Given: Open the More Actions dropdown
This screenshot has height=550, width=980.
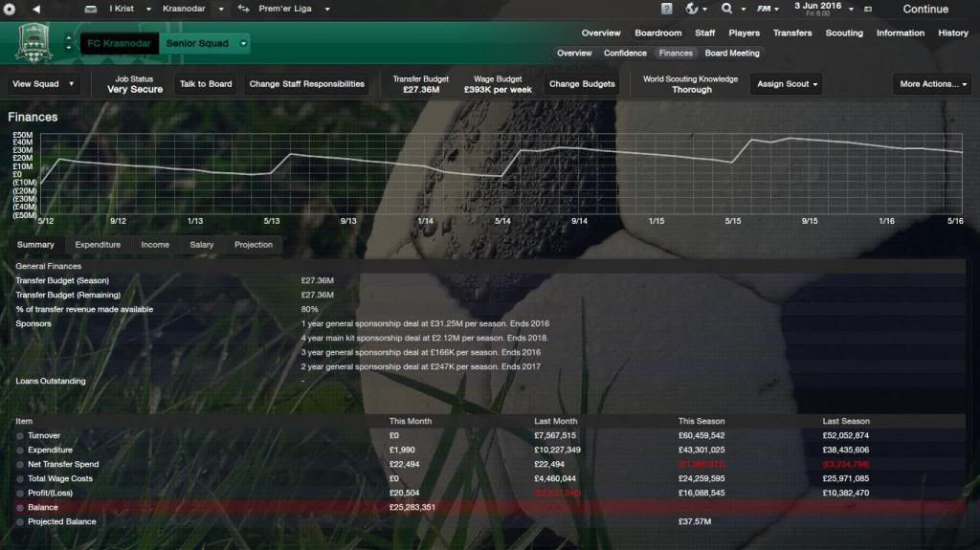Looking at the screenshot, I should pyautogui.click(x=931, y=84).
